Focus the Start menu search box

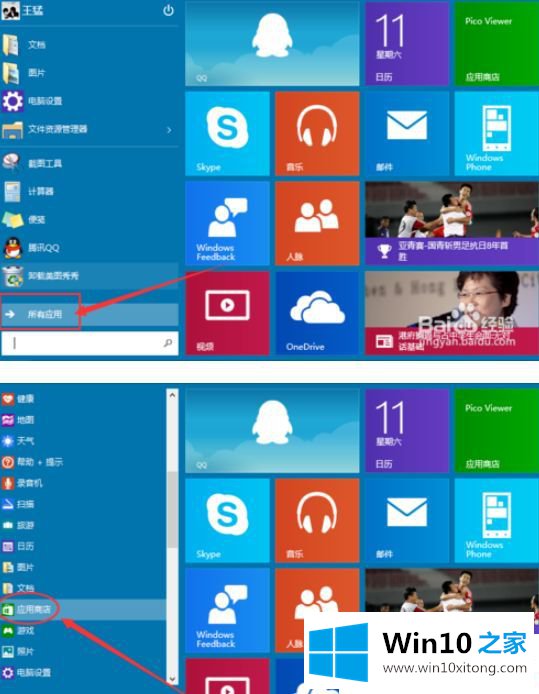pyautogui.click(x=89, y=343)
